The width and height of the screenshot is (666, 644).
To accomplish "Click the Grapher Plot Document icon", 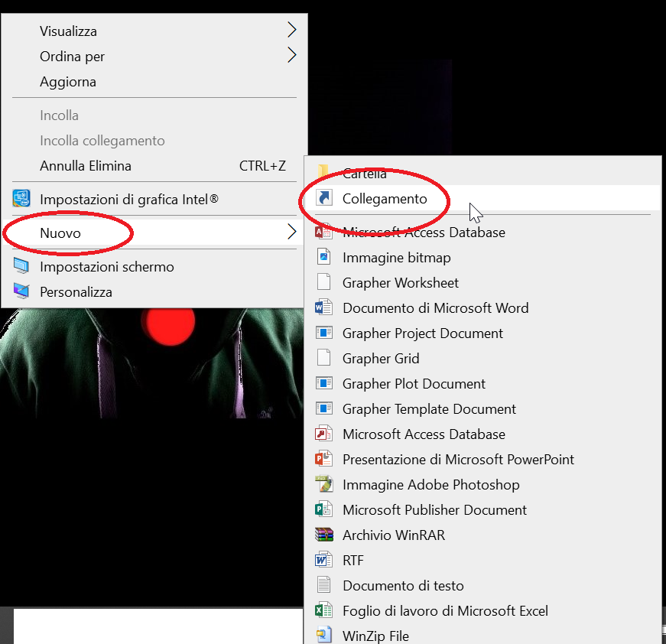I will (x=324, y=382).
